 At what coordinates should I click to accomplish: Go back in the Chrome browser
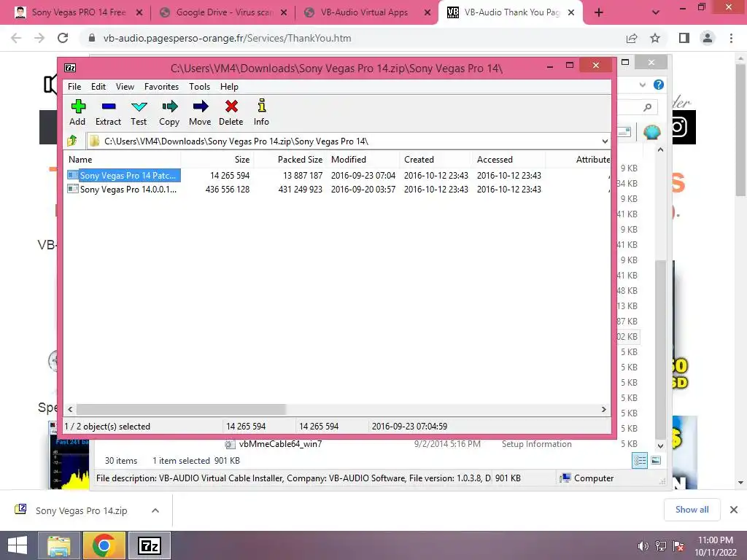16,38
